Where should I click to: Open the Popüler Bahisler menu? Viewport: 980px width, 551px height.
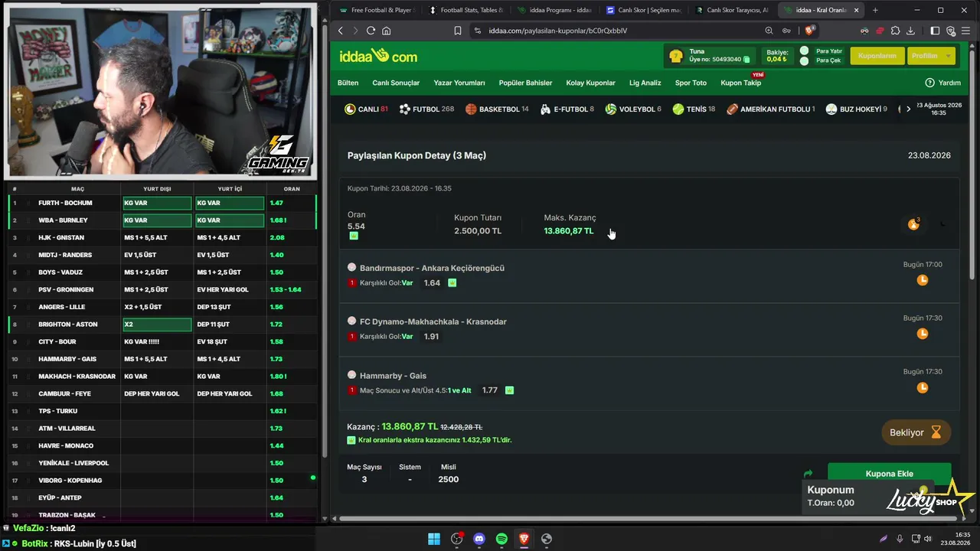pyautogui.click(x=525, y=83)
